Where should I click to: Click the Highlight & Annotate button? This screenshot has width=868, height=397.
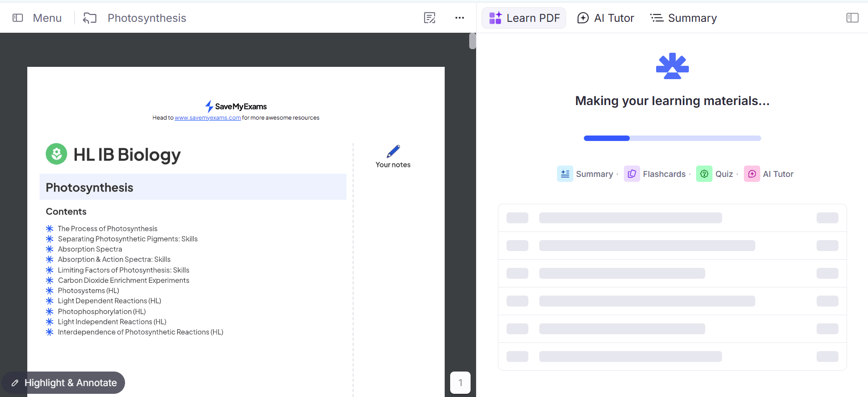63,382
